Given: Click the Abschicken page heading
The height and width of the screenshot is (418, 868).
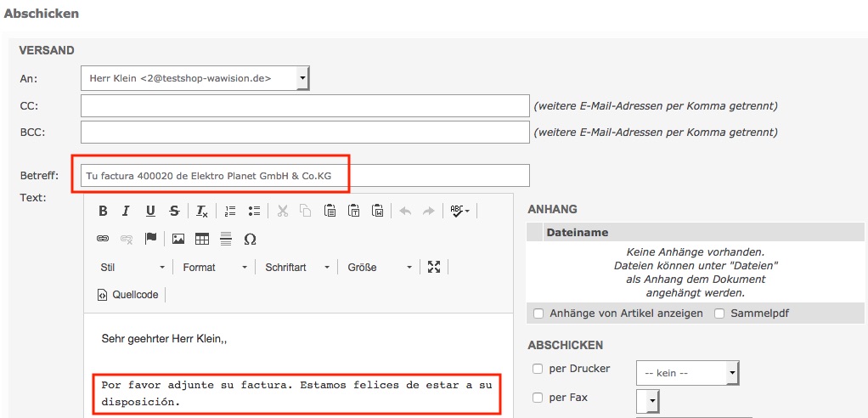Looking at the screenshot, I should point(41,13).
